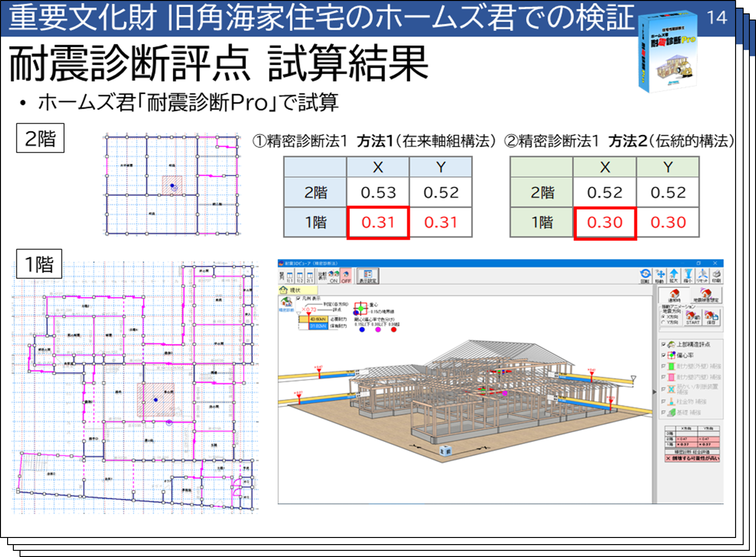Screen dimensions: 756x557
Task: Click the highlighted 0.30 X cell for 1階
Action: [x=605, y=222]
